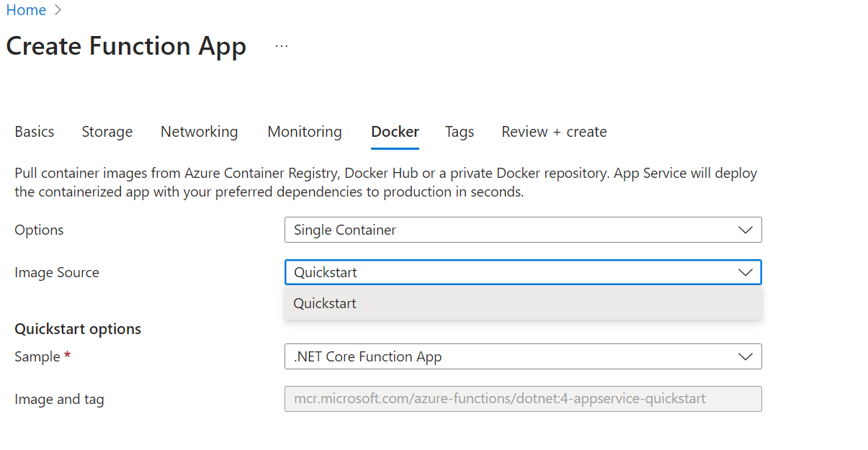
Task: Switch to the Storage tab
Action: 107,132
